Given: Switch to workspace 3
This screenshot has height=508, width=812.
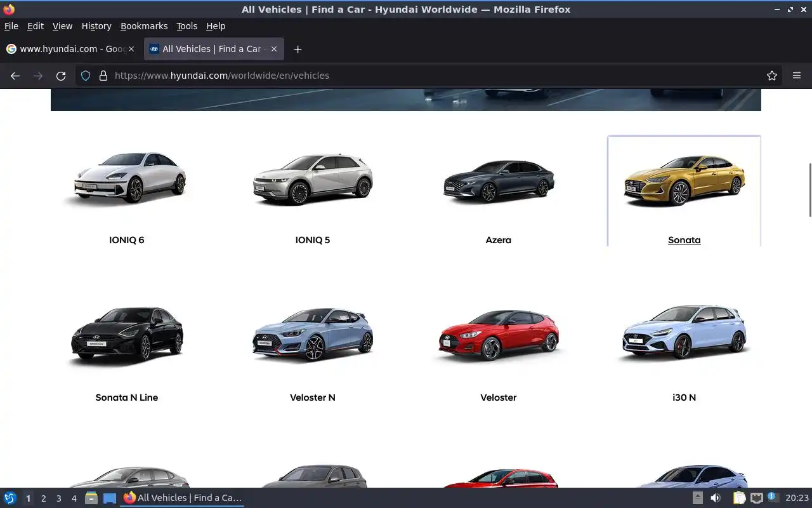Looking at the screenshot, I should [58, 498].
